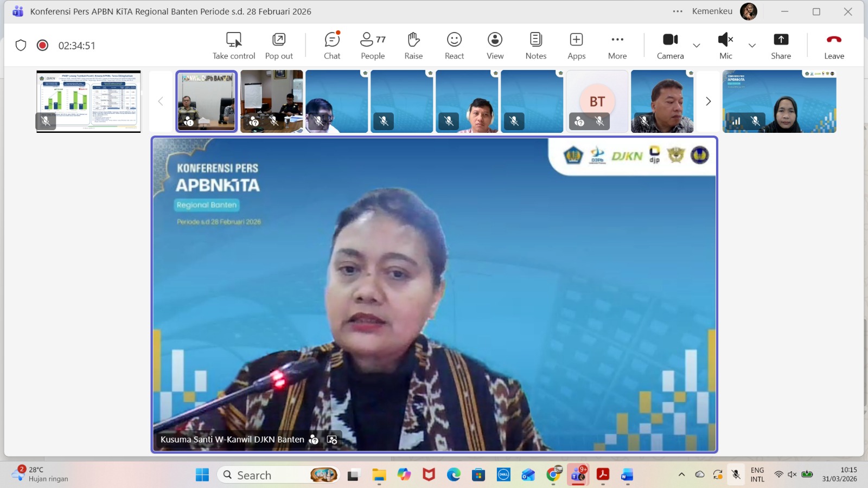Image resolution: width=868 pixels, height=488 pixels.
Task: Unmute the Mic
Action: pos(725,46)
